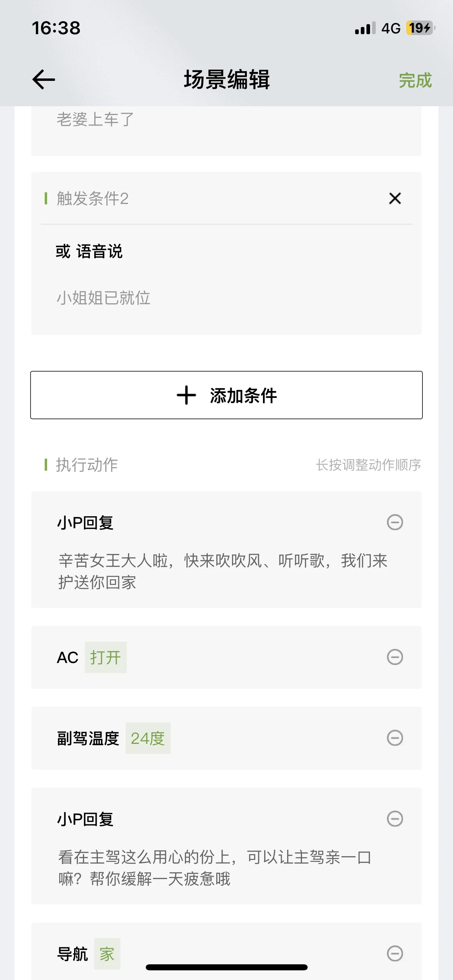Change the 24度 temperature value
This screenshot has width=453, height=980.
point(148,738)
